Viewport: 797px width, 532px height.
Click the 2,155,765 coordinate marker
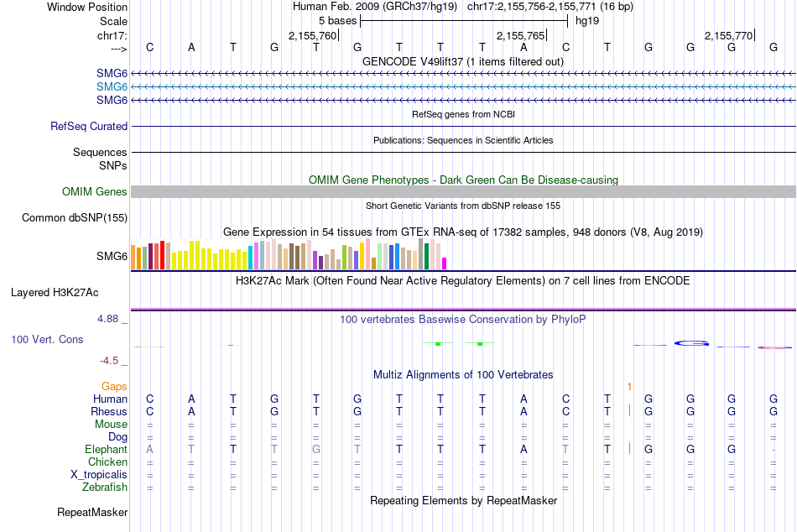(520, 35)
